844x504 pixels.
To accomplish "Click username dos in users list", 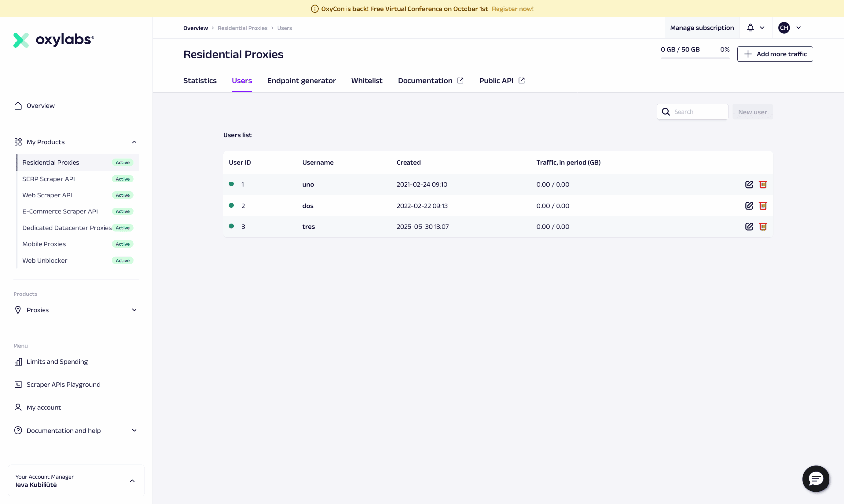I will click(x=308, y=206).
